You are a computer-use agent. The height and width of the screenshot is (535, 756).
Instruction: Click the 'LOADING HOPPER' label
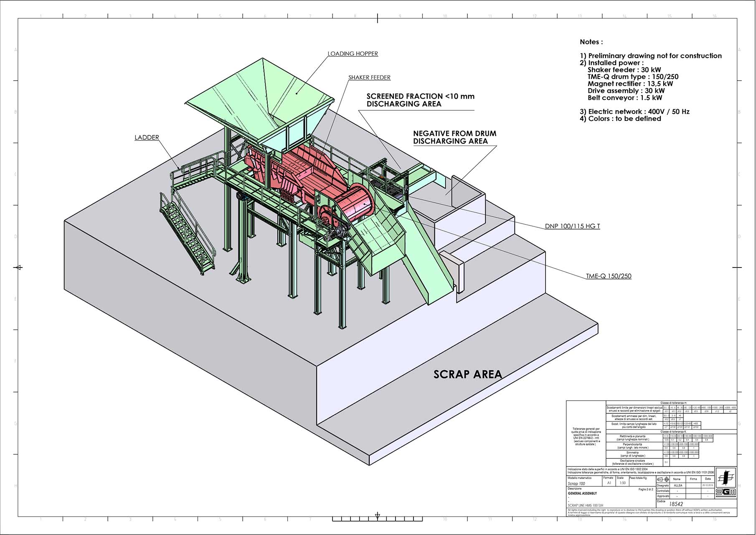353,53
